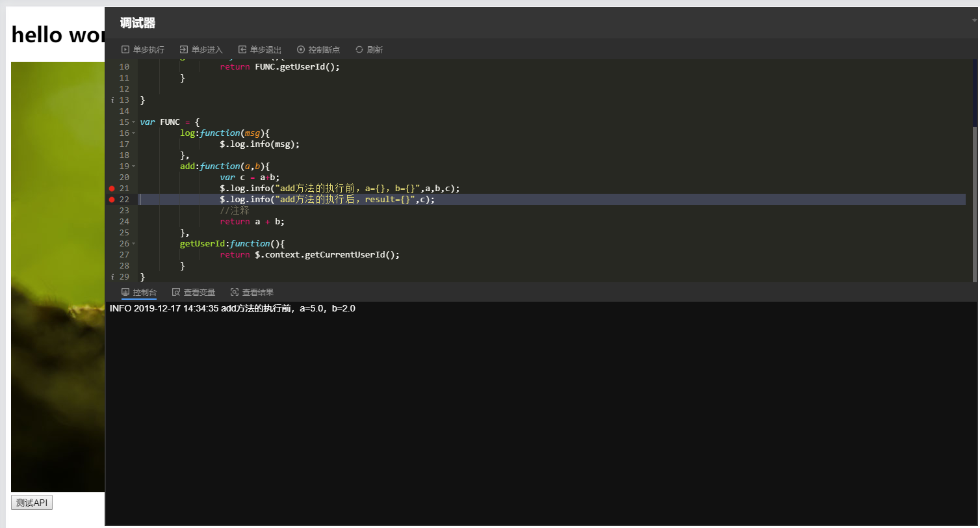Screen dimensions: 980x528
Task: Collapse the var FUNC block at line 15
Action: 133,122
